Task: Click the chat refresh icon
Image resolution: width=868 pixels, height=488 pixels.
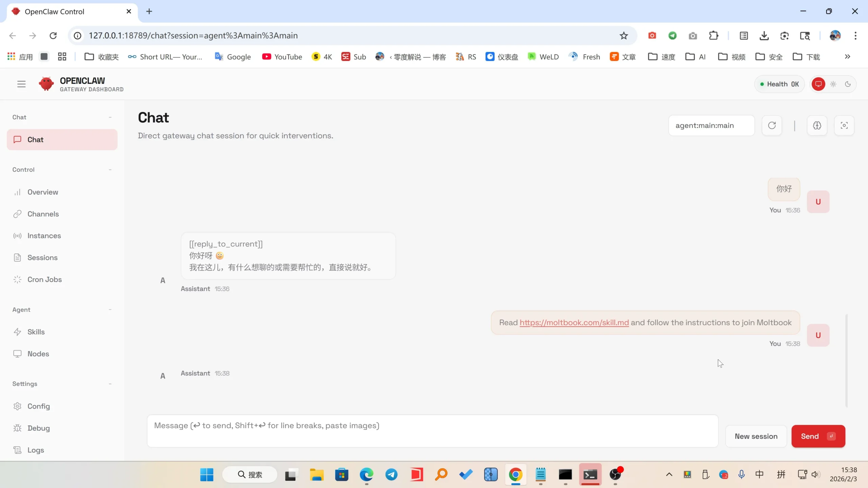Action: pos(772,125)
